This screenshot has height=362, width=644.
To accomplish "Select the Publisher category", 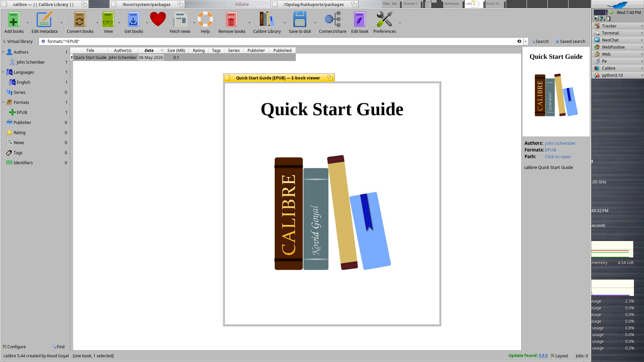I will point(22,122).
